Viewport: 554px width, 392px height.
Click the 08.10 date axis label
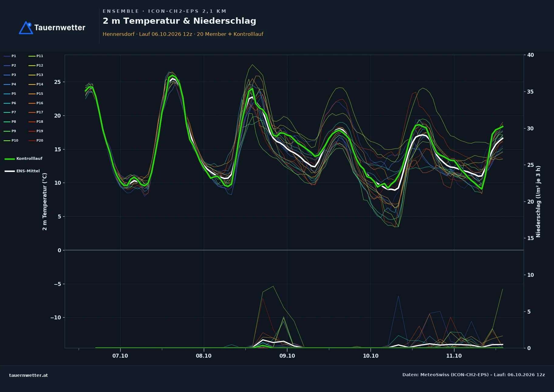pyautogui.click(x=203, y=356)
